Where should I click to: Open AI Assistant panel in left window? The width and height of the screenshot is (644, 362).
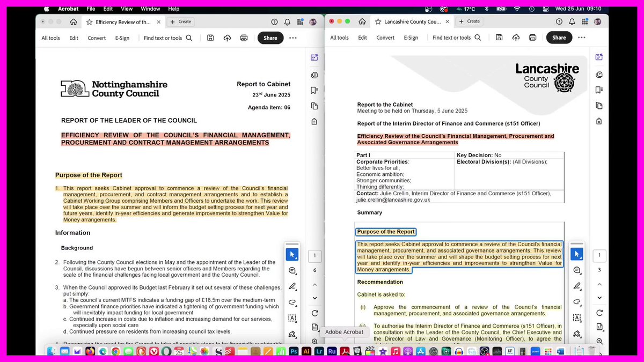[314, 57]
